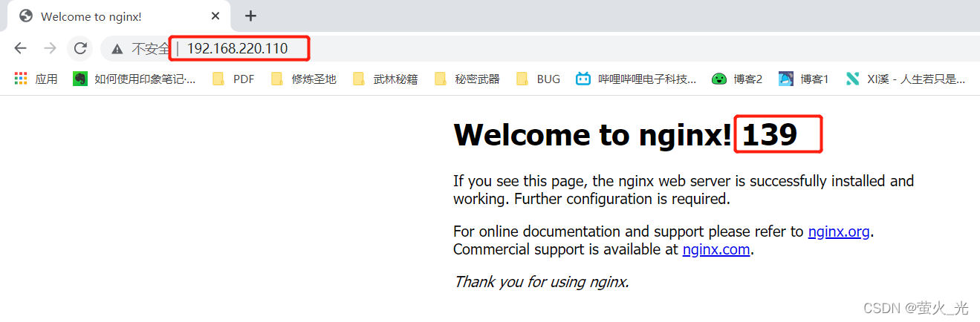View the not-secure warning icon
The height and width of the screenshot is (322, 980).
pos(117,49)
